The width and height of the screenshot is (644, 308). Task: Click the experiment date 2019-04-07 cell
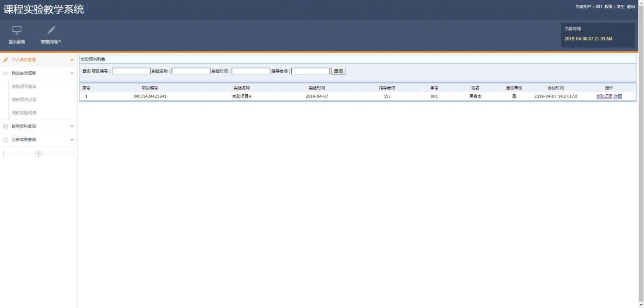[317, 97]
